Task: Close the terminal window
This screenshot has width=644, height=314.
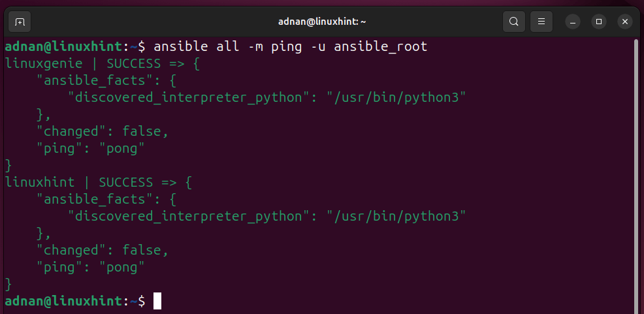Action: coord(624,22)
